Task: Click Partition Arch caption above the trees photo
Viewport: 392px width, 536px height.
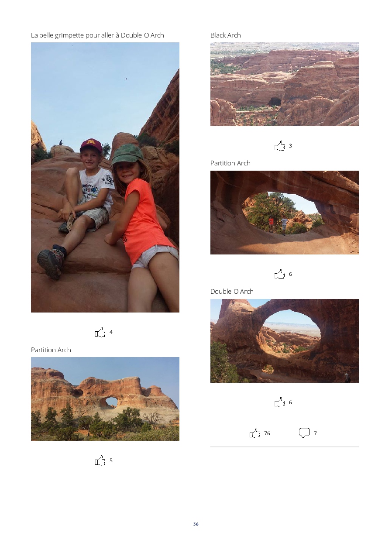Action: (x=51, y=350)
